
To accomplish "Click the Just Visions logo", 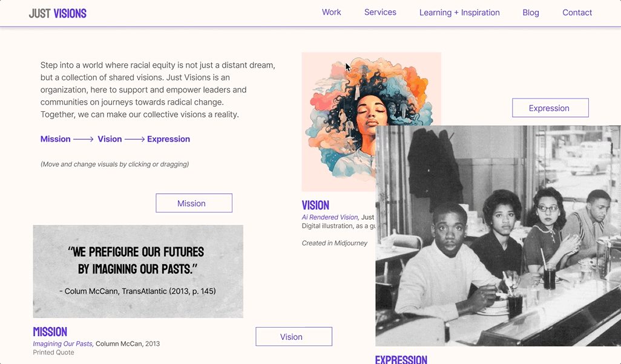I will pos(57,13).
